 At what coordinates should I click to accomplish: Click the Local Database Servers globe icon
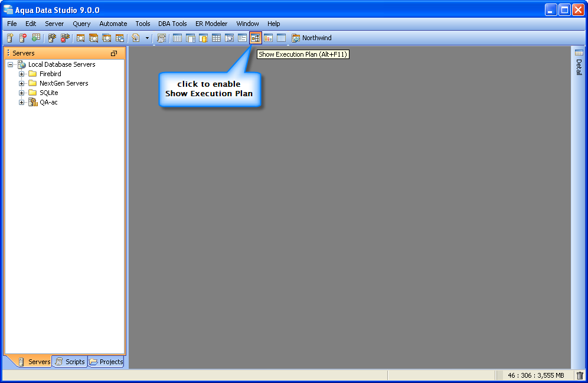[x=22, y=64]
